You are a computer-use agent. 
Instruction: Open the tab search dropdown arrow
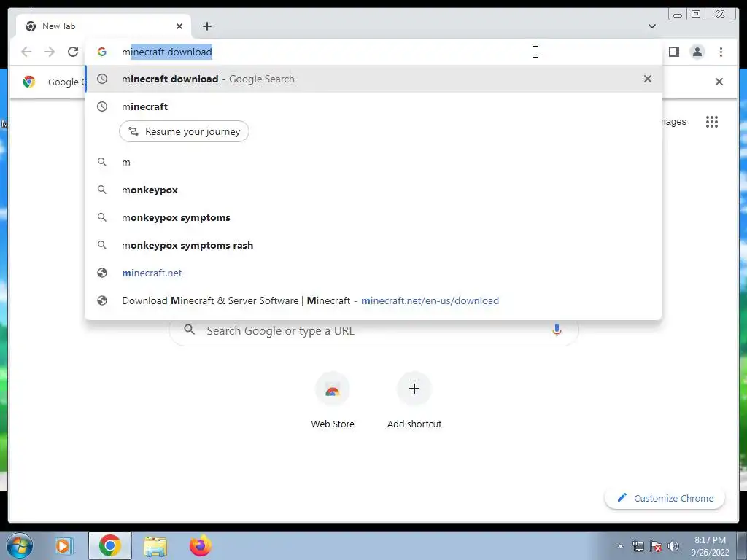(x=651, y=26)
